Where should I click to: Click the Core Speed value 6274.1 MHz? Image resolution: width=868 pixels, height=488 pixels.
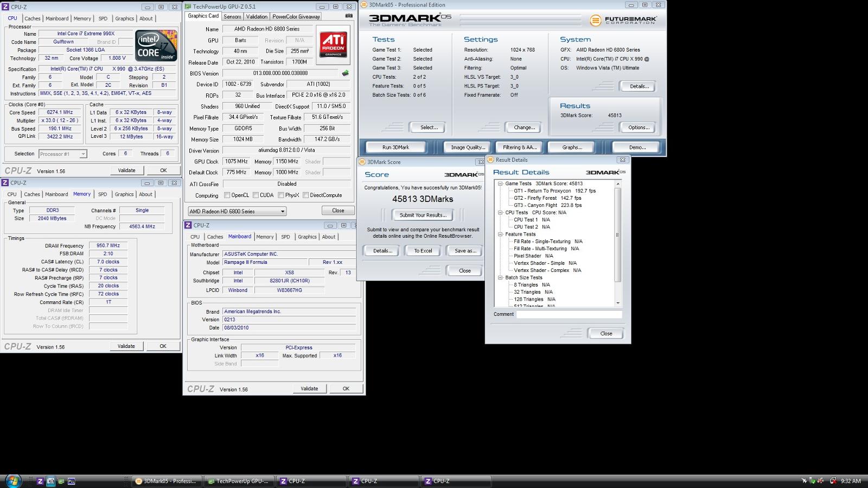60,112
